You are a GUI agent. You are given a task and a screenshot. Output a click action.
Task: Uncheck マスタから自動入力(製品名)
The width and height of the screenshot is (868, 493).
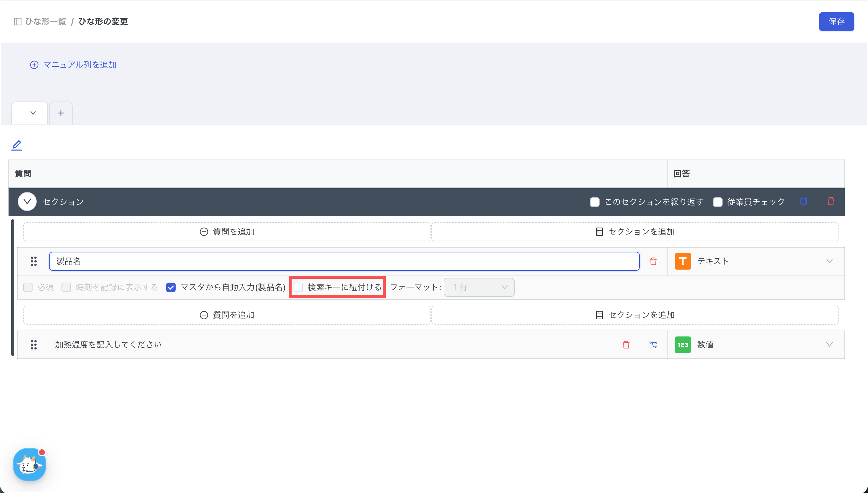(x=171, y=287)
